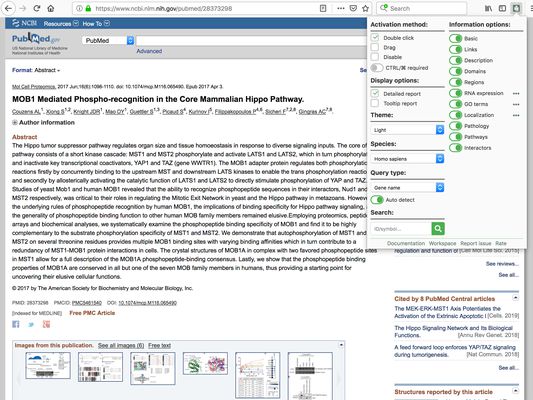Open the Theme dropdown set to Light
533x400 pixels.
(408, 130)
